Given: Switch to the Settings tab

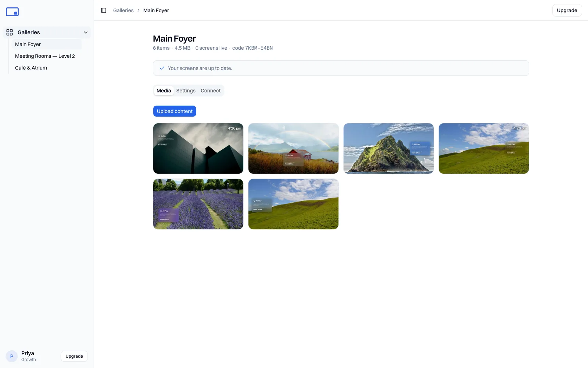Looking at the screenshot, I should click(186, 91).
